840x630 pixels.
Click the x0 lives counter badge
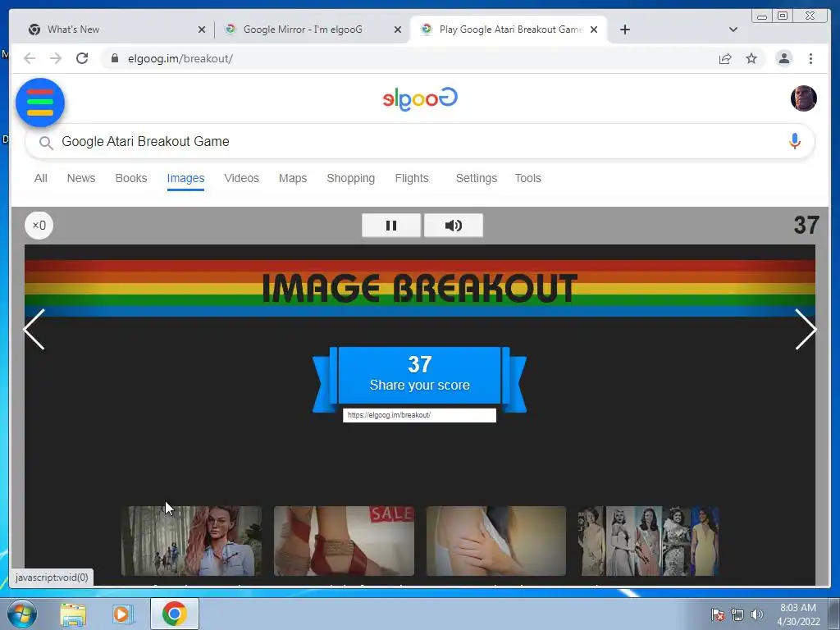coord(39,225)
